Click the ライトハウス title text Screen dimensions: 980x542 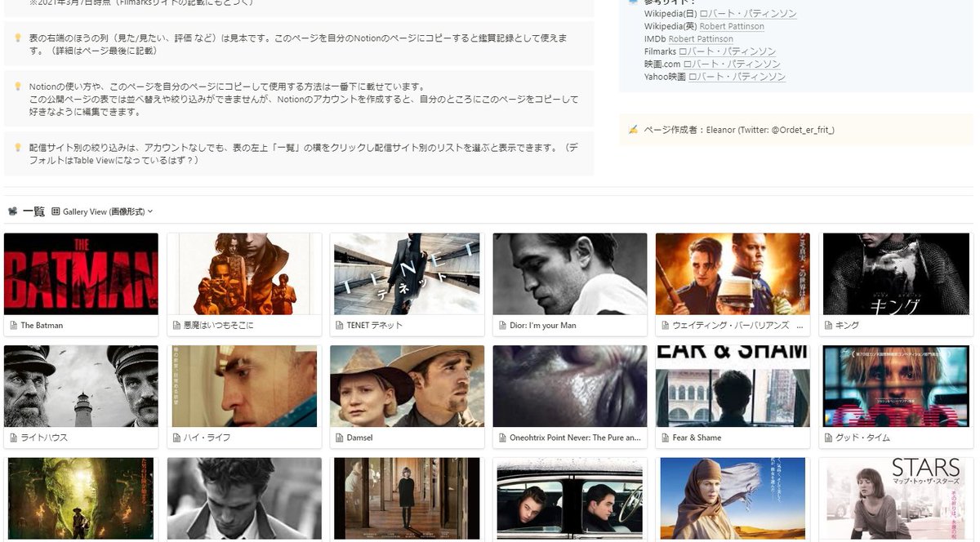44,438
